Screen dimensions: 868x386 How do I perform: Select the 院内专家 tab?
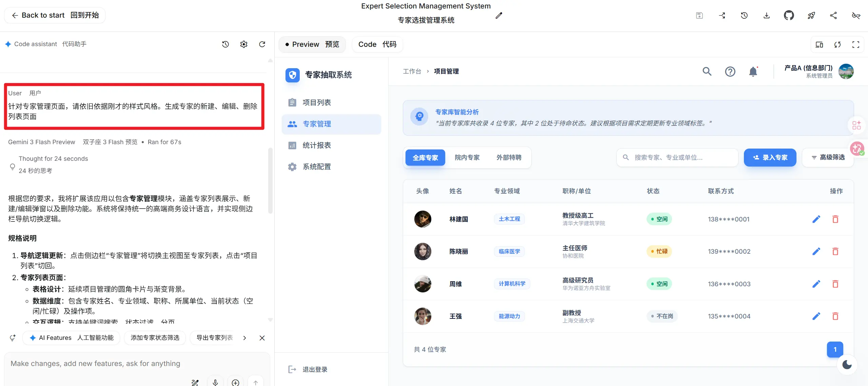tap(467, 157)
